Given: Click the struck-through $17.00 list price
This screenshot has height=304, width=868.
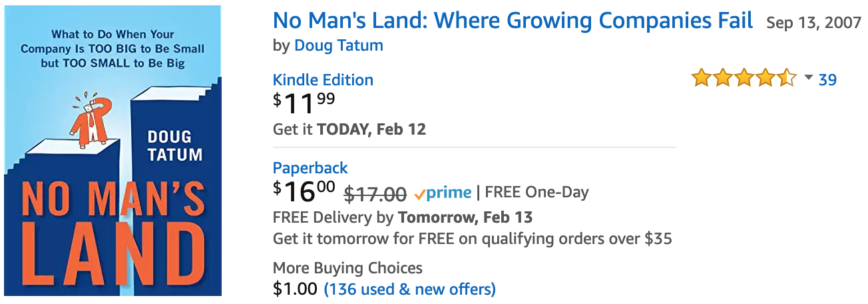Looking at the screenshot, I should tap(375, 194).
